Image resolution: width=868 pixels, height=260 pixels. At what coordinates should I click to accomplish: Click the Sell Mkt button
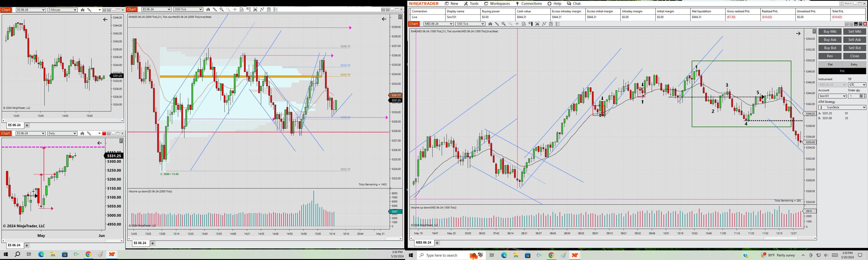[854, 32]
